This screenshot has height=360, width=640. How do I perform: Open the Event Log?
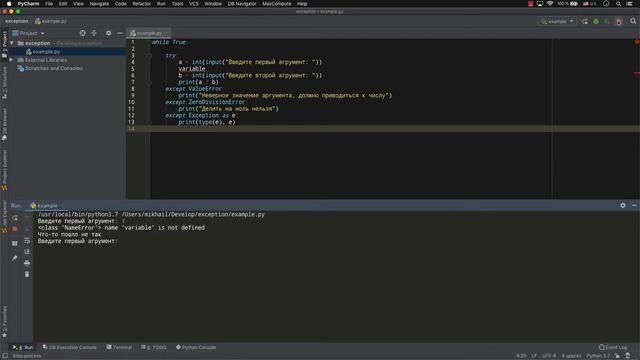pos(613,347)
